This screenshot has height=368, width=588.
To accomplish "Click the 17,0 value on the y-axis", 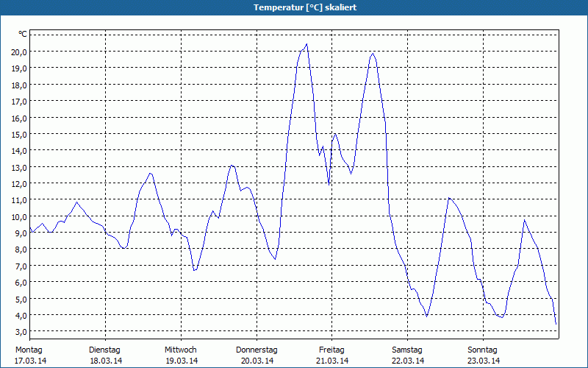I will tap(19, 102).
